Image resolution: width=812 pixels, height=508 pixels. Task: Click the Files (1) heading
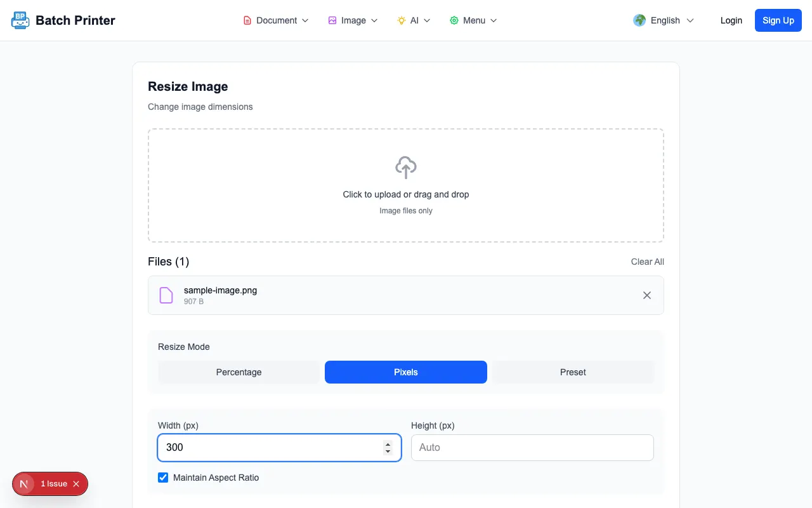coord(168,262)
